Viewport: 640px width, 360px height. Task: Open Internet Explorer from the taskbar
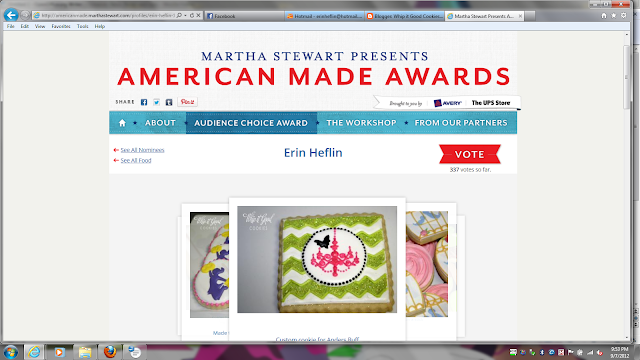(x=34, y=352)
